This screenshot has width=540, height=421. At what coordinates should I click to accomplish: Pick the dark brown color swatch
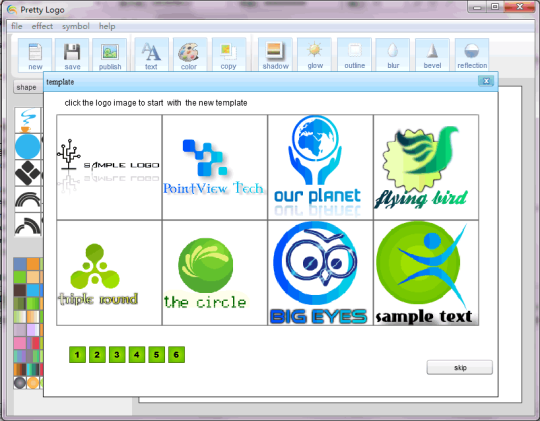(x=20, y=290)
